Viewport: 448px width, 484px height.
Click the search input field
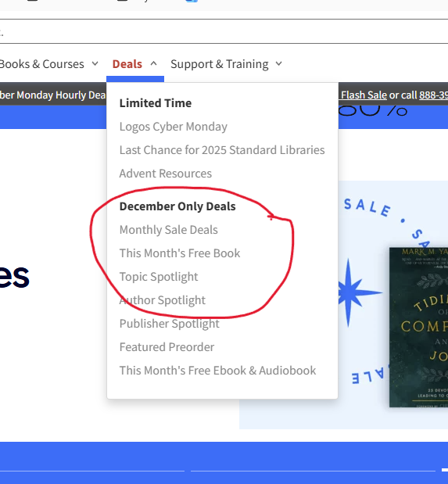click(x=224, y=31)
